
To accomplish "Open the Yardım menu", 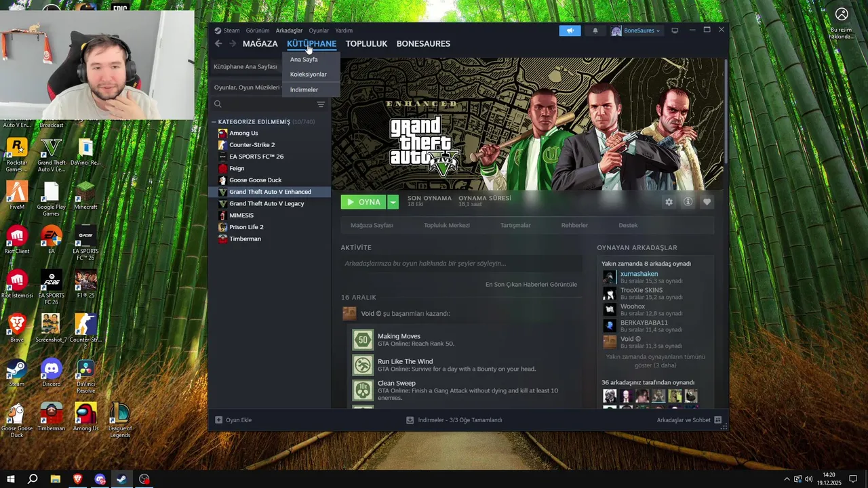I will coord(344,30).
